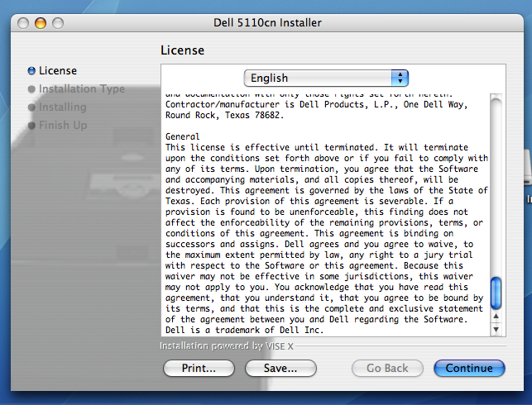
Task: Click the Finish Up bullet icon
Action: pyautogui.click(x=31, y=126)
